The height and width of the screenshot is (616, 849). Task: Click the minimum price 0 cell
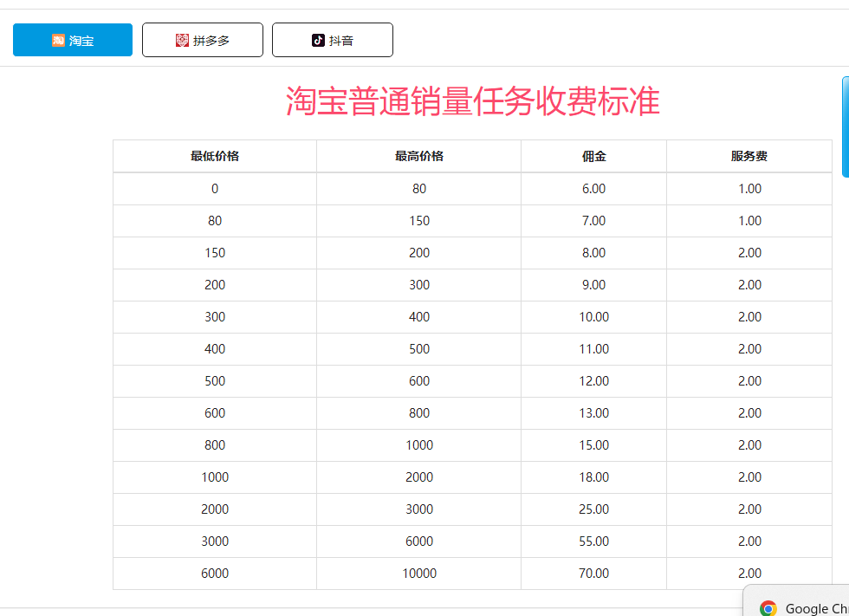(215, 189)
